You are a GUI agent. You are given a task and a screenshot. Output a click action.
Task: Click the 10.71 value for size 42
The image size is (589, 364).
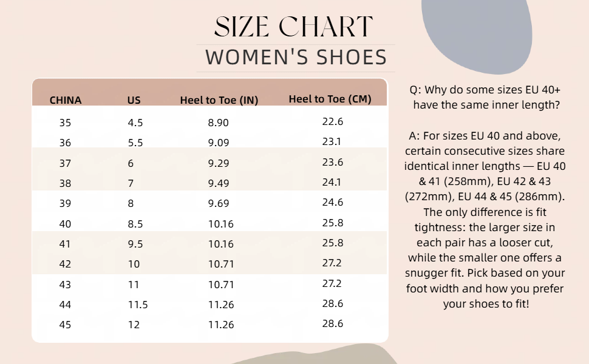[x=221, y=264]
